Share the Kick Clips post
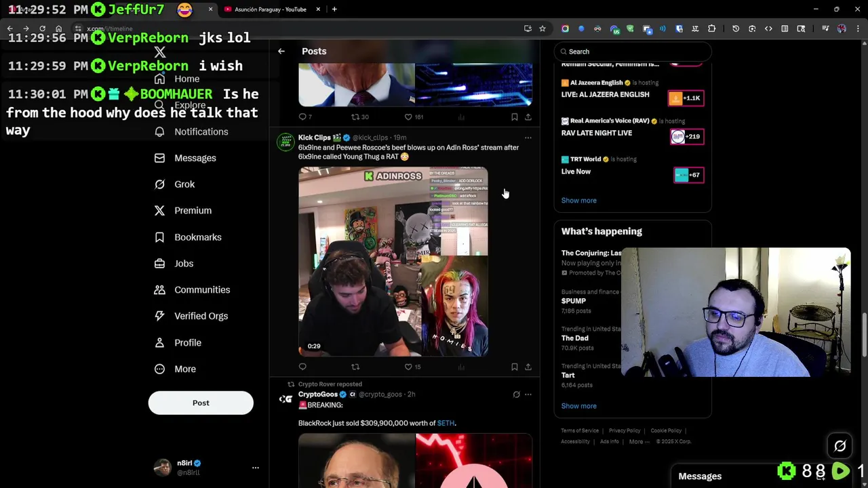868x488 pixels. tap(528, 367)
